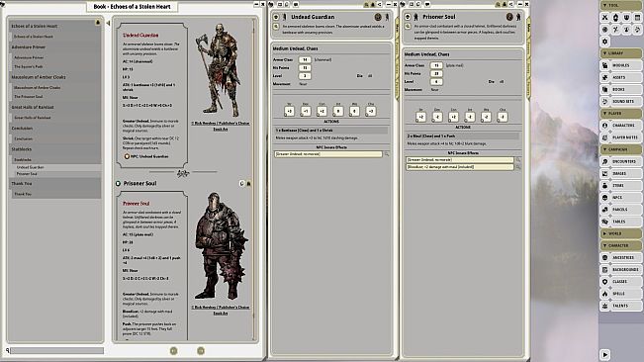
Task: Click the Prisoner Soul Cha ability box
Action: point(503,117)
